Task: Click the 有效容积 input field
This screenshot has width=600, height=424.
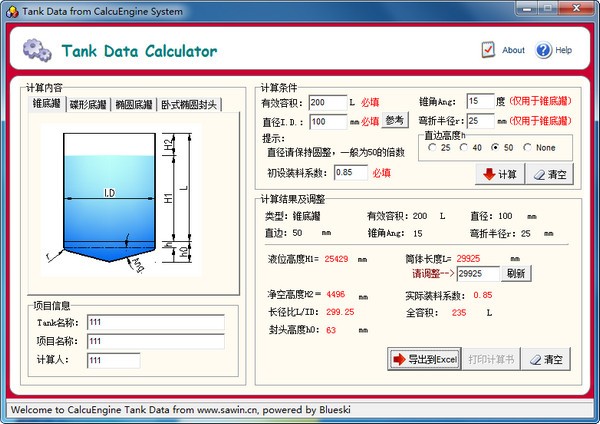Action: [327, 102]
